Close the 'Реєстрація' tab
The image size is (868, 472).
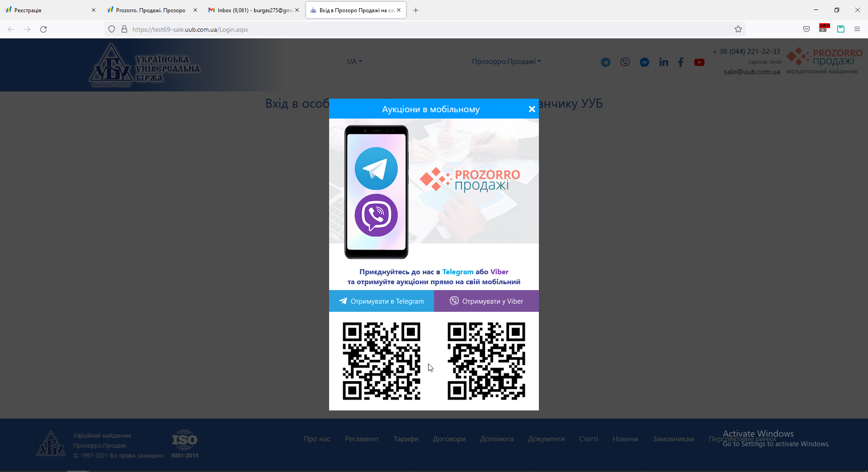(x=94, y=10)
